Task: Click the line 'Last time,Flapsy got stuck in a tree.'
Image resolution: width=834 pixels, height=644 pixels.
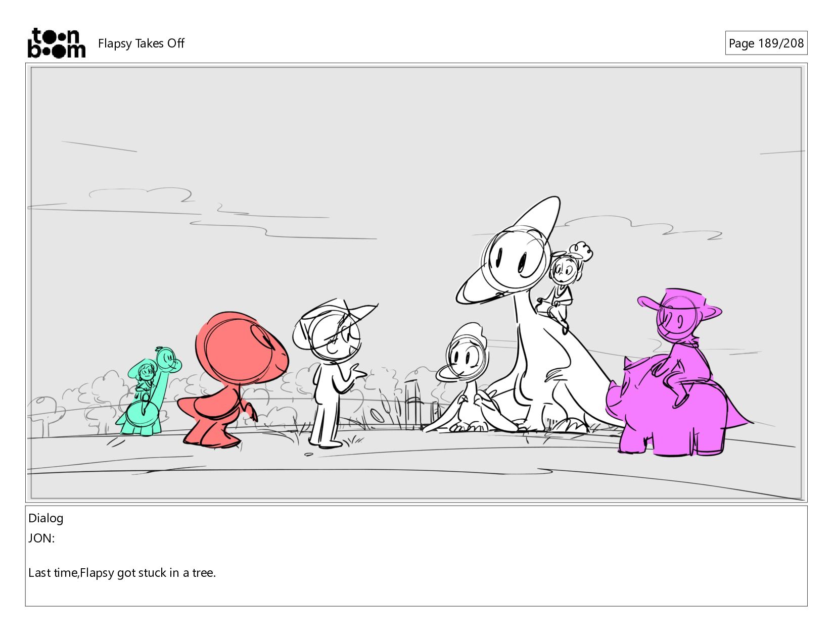Action: pos(122,573)
